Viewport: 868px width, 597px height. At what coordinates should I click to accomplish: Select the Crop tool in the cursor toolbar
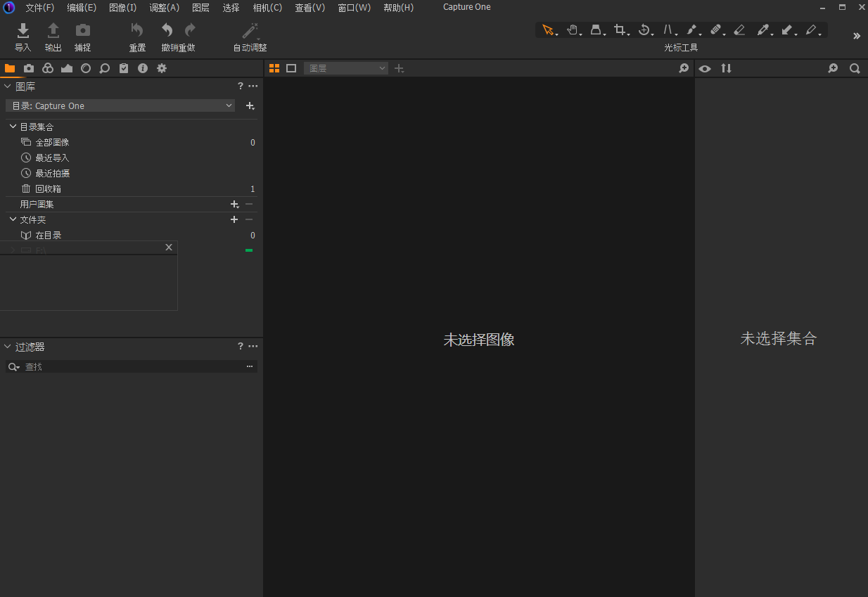(x=619, y=30)
